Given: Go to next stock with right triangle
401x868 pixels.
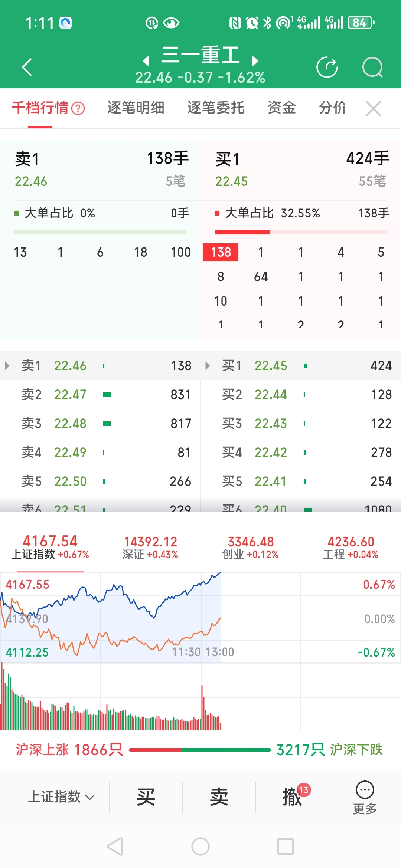Looking at the screenshot, I should pos(255,60).
